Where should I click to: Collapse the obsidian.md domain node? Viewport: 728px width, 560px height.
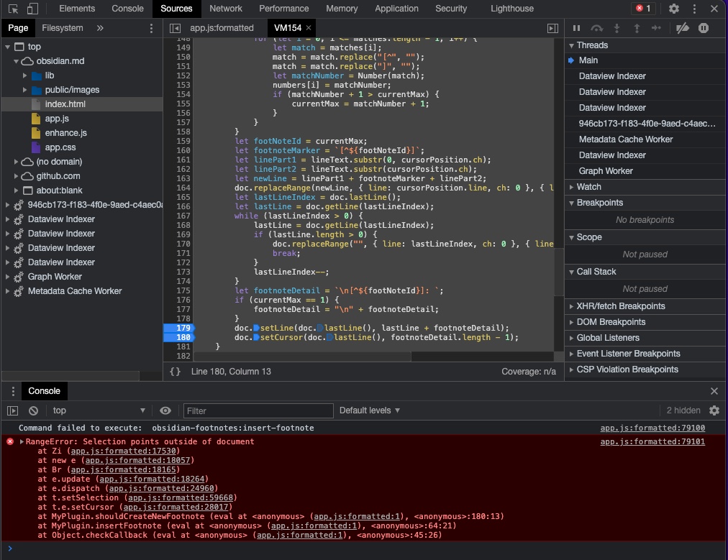coord(16,61)
